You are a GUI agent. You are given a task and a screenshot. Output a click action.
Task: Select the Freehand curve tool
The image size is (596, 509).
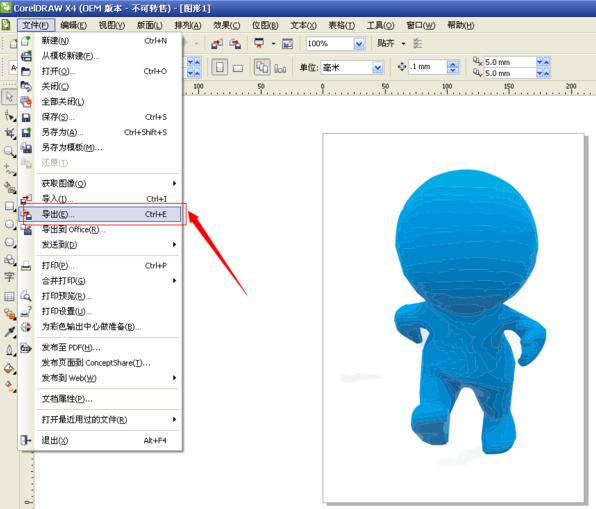pos(10,170)
